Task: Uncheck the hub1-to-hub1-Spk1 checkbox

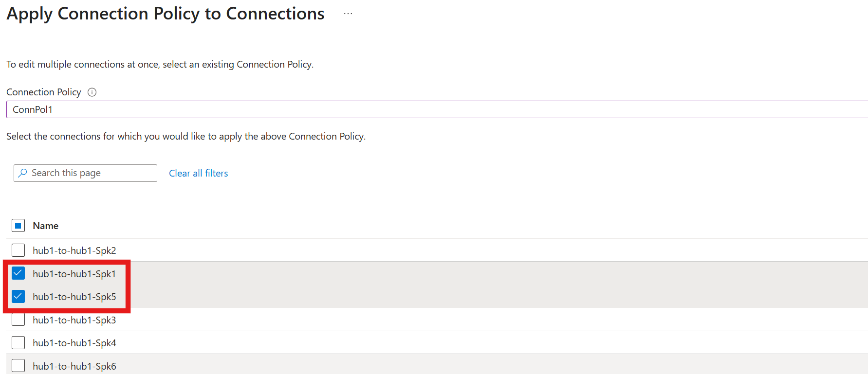Action: click(x=18, y=273)
